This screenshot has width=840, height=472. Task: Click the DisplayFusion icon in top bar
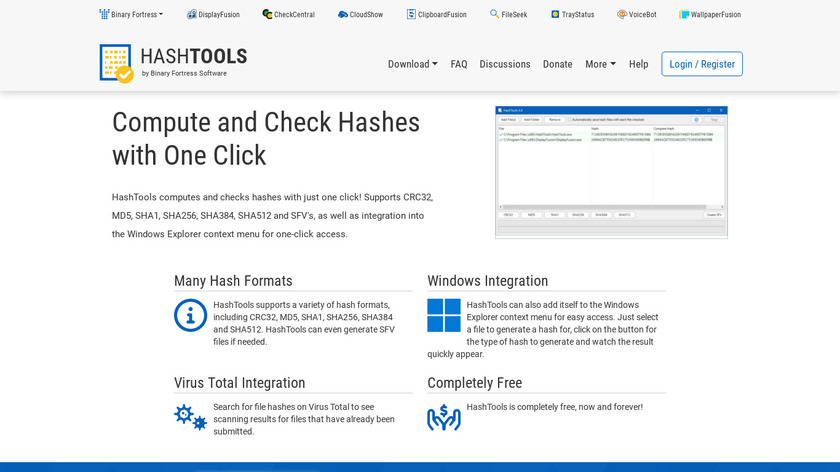(x=191, y=14)
